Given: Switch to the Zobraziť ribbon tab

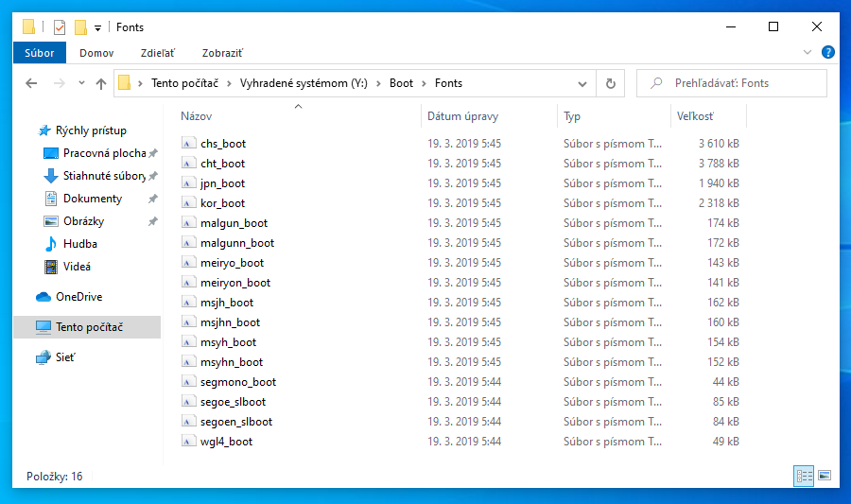Looking at the screenshot, I should [x=220, y=53].
